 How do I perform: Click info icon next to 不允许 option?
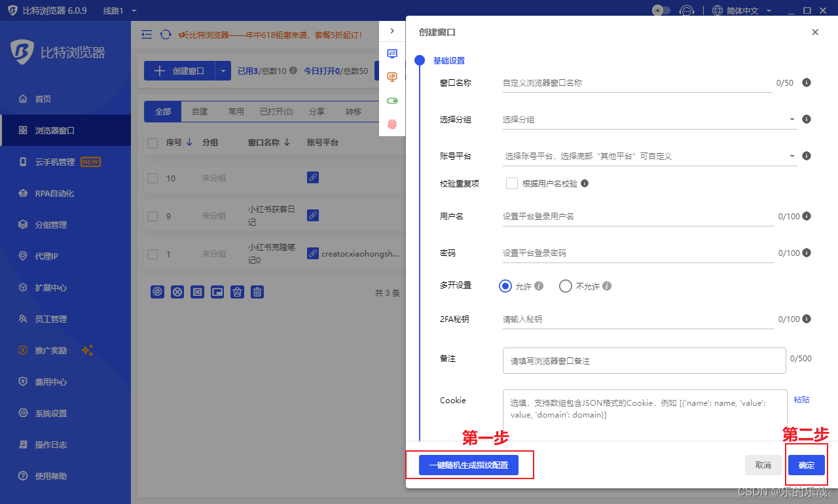607,286
